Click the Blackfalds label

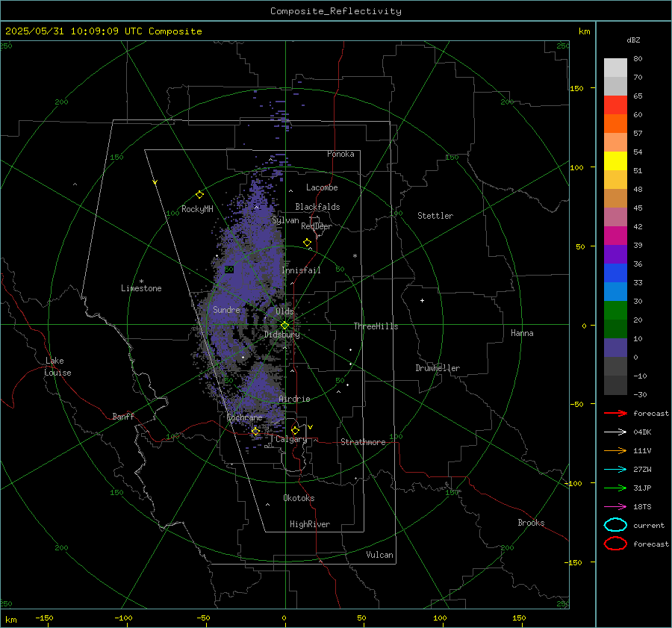pos(317,207)
